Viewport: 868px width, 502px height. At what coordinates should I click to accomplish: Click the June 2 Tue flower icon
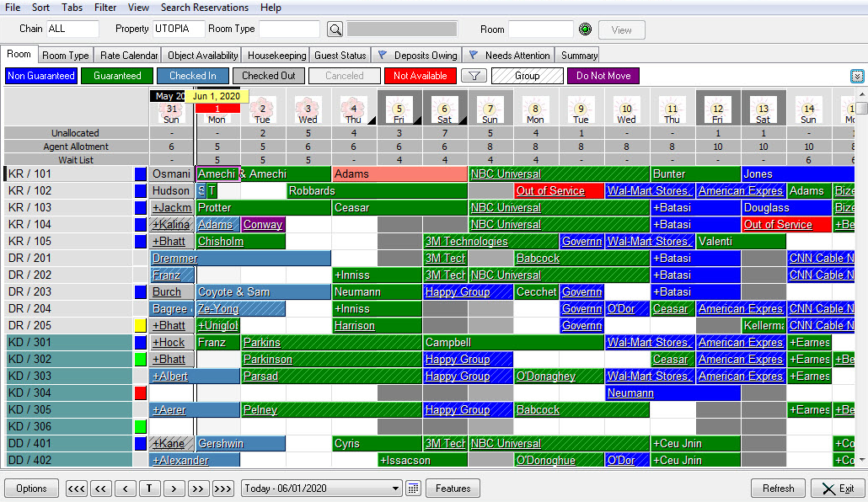pos(262,108)
